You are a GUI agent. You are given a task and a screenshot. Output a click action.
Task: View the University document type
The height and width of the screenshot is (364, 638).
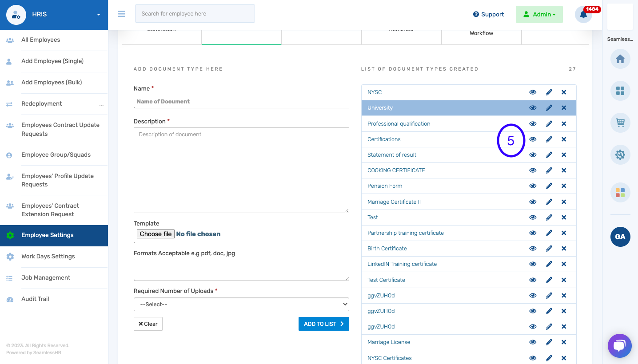[x=533, y=108]
